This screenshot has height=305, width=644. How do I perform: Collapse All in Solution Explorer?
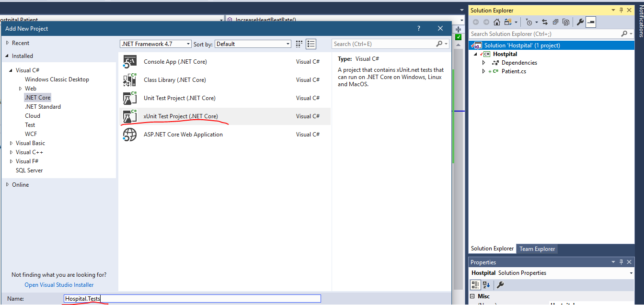click(555, 22)
